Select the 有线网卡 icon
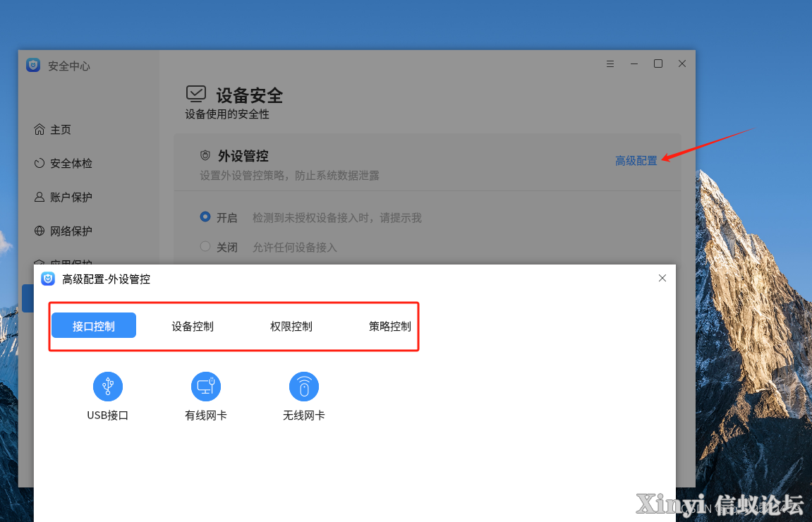 205,387
